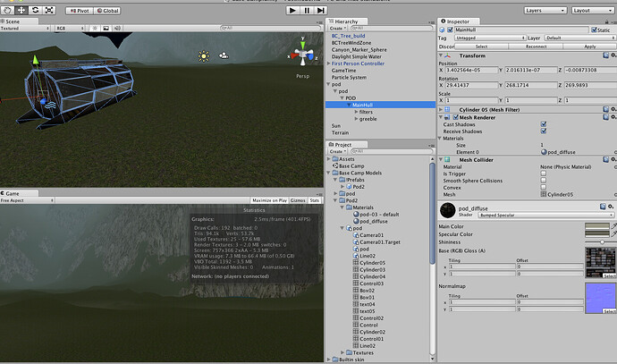Image resolution: width=617 pixels, height=364 pixels.
Task: Open the Layers dropdown
Action: point(545,11)
